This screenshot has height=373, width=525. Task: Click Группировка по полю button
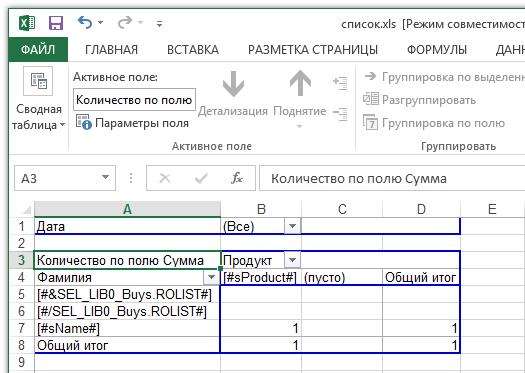click(434, 123)
